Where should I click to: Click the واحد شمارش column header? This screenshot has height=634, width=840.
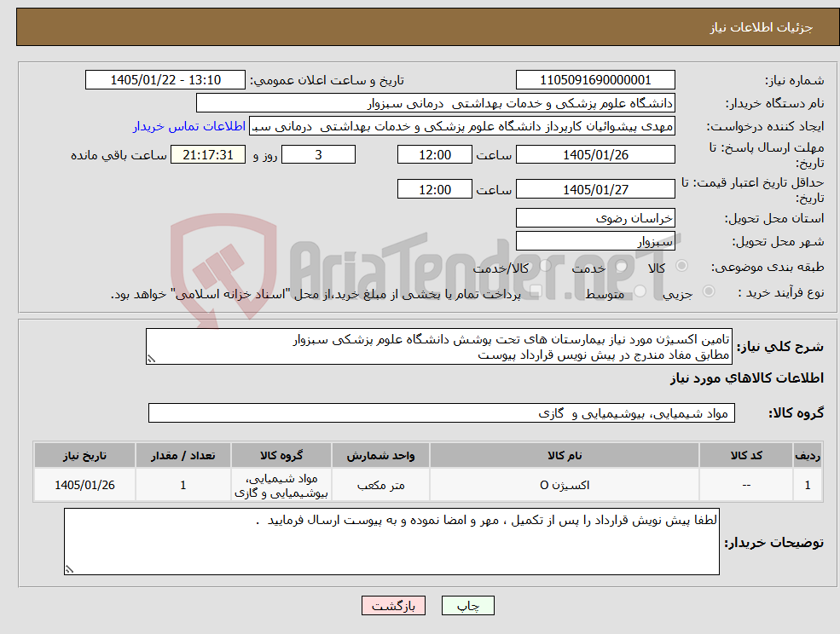tap(380, 455)
